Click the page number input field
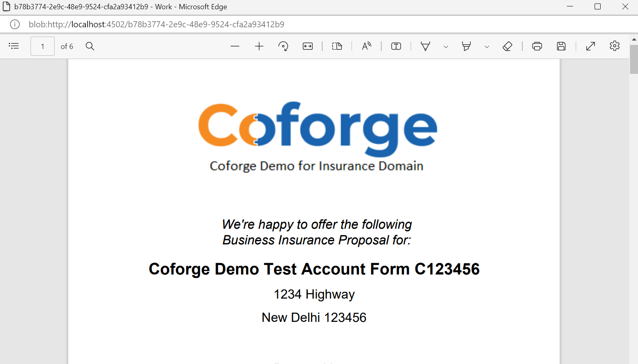 pyautogui.click(x=43, y=46)
